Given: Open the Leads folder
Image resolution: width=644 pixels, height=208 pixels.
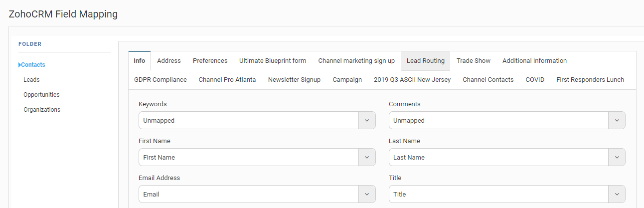Looking at the screenshot, I should (31, 80).
